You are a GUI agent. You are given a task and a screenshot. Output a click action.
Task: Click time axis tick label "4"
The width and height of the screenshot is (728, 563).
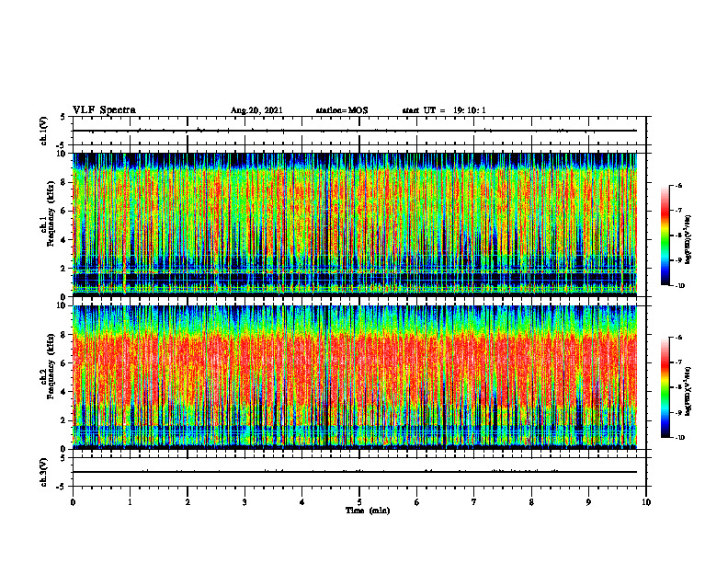(x=302, y=502)
